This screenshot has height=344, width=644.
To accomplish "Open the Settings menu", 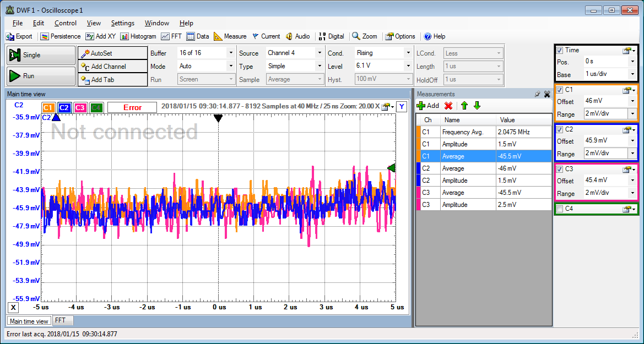I will pos(122,23).
